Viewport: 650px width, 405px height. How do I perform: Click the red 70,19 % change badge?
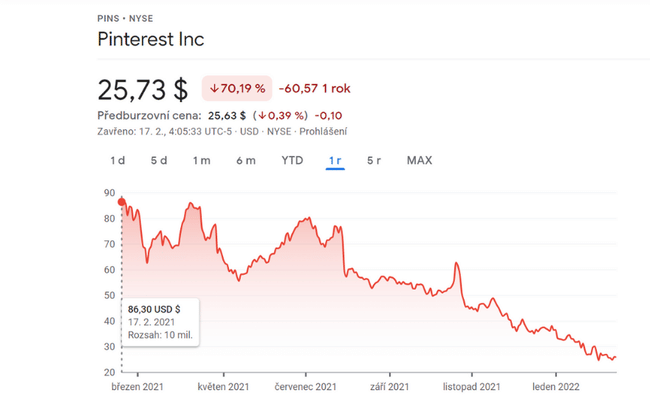[236, 89]
